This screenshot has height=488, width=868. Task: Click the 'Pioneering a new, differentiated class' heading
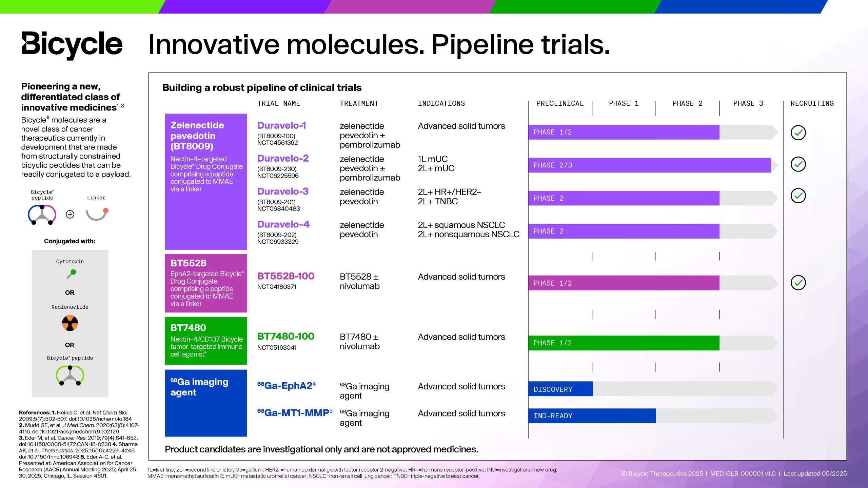click(x=72, y=97)
